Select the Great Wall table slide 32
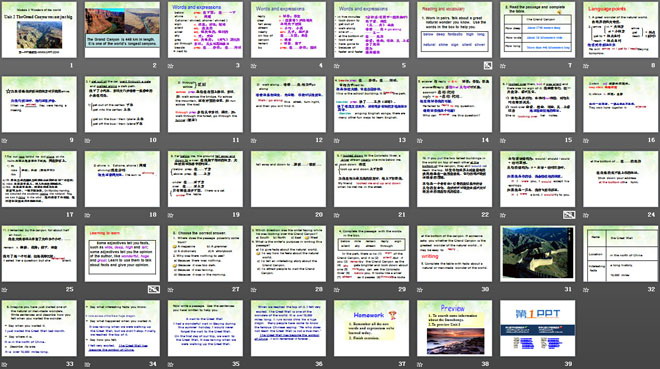This screenshot has height=369, width=660. 621,254
